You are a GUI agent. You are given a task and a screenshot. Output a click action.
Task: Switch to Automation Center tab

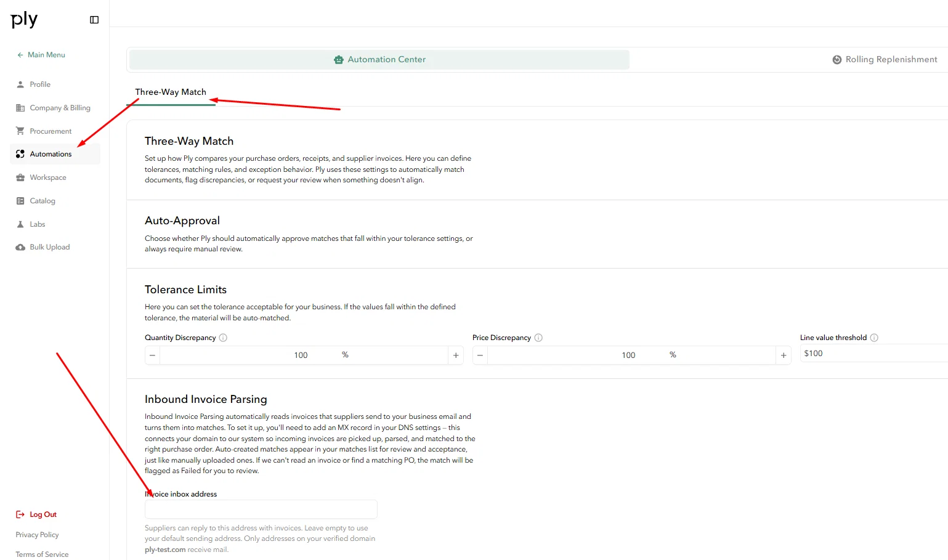(x=379, y=60)
